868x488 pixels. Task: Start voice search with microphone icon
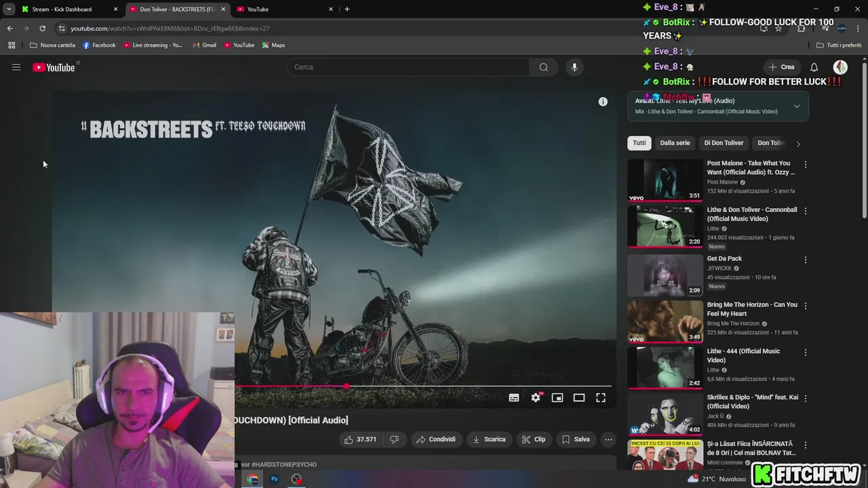(574, 67)
